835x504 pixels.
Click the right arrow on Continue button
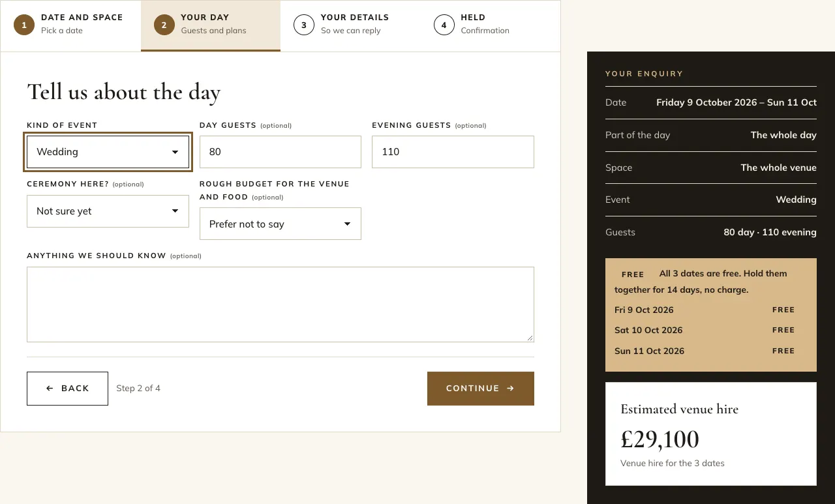(x=511, y=389)
